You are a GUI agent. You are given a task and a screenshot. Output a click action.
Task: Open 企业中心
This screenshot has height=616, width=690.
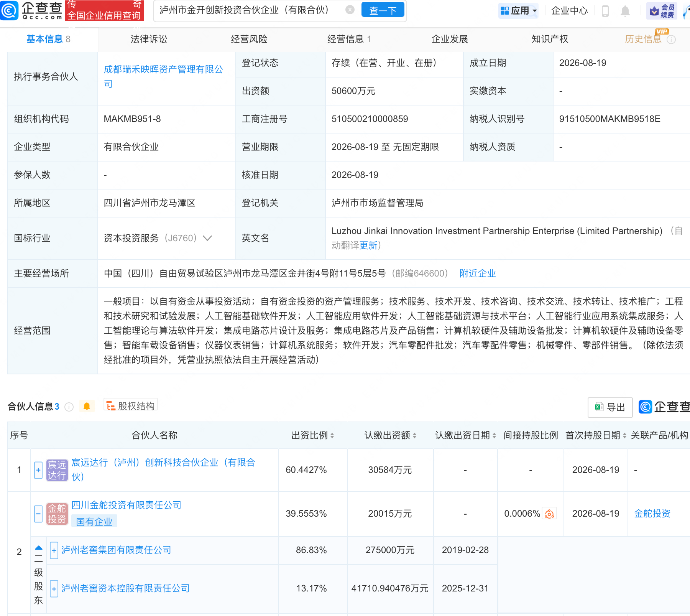[569, 11]
